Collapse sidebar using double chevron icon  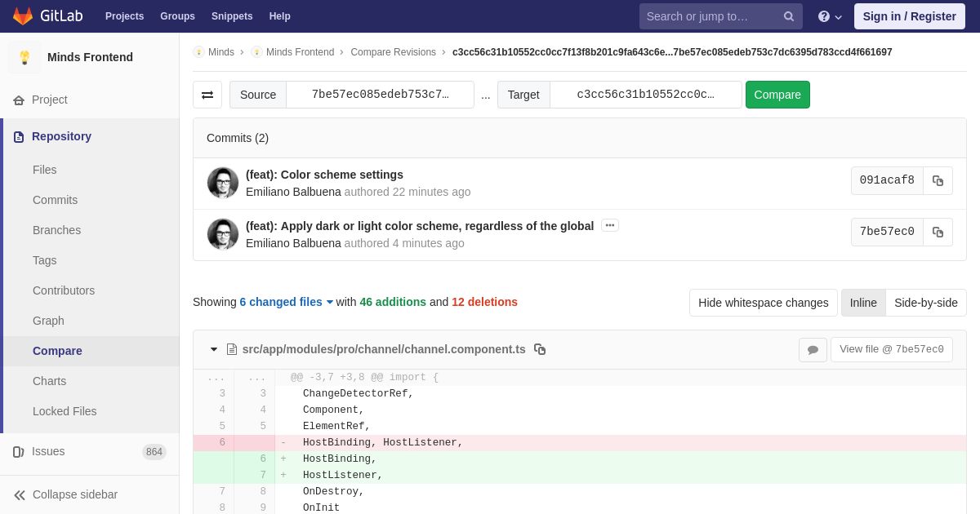click(x=20, y=494)
